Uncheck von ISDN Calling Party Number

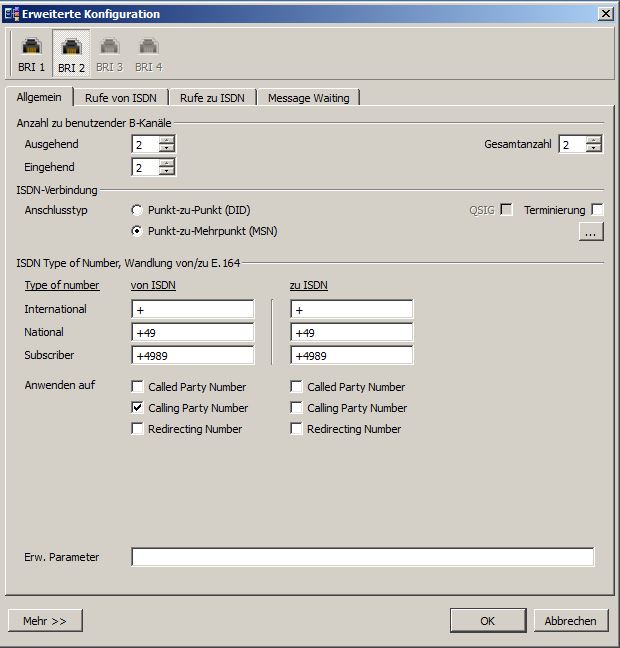[137, 408]
